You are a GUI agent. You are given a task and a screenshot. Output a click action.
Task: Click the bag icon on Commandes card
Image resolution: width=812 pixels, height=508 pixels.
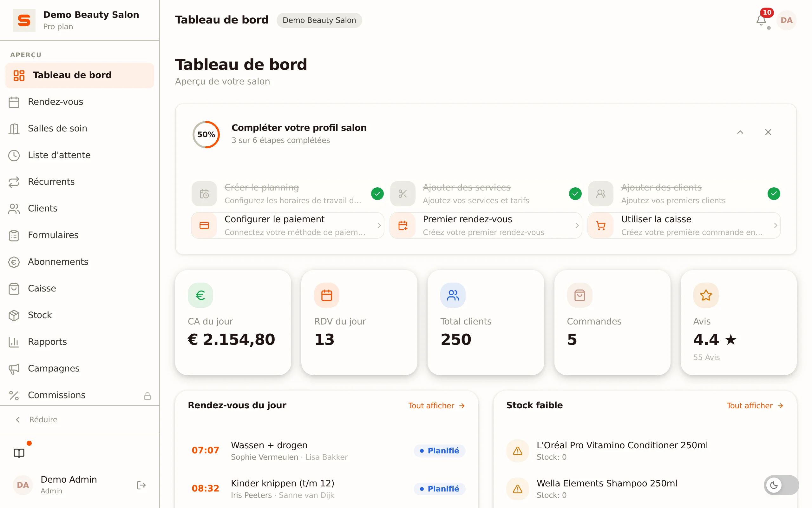[580, 295]
